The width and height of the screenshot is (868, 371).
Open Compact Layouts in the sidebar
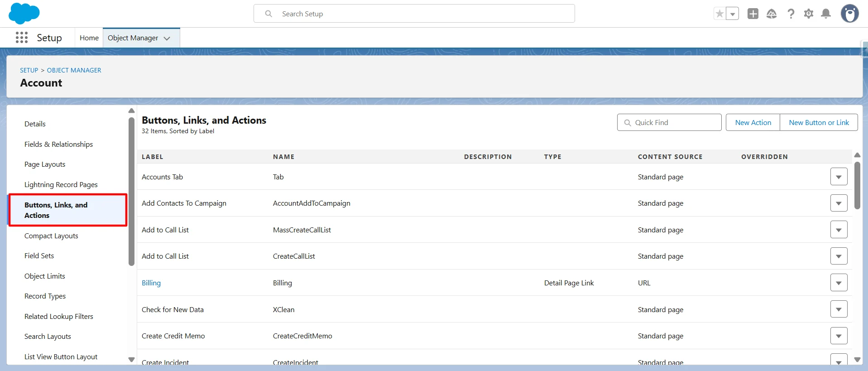[x=51, y=236]
